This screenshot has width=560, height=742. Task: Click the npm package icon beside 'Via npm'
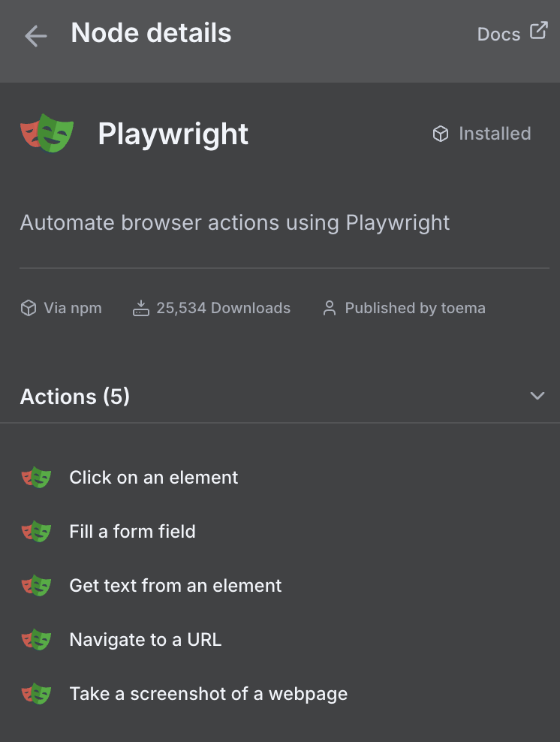click(28, 308)
